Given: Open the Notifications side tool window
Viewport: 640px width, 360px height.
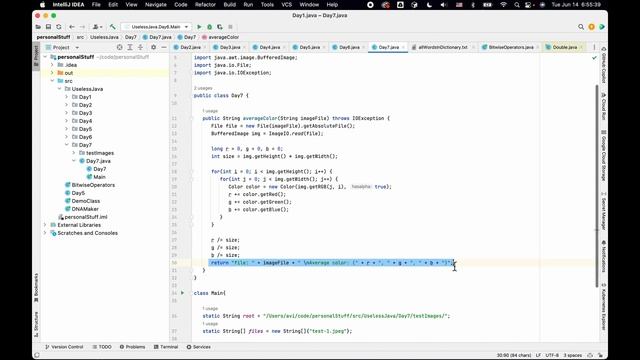Looking at the screenshot, I should 604,257.
